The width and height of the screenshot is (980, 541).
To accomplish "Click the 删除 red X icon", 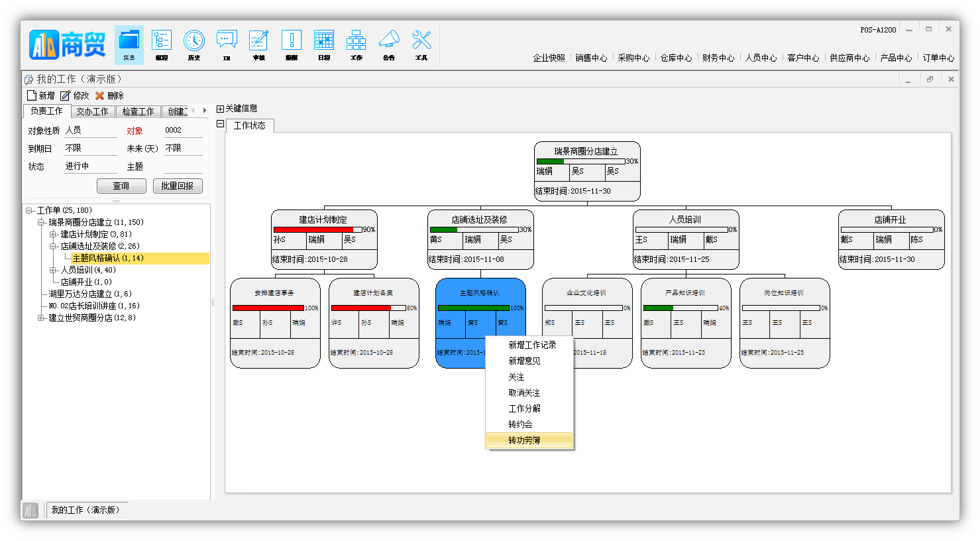I will (99, 95).
